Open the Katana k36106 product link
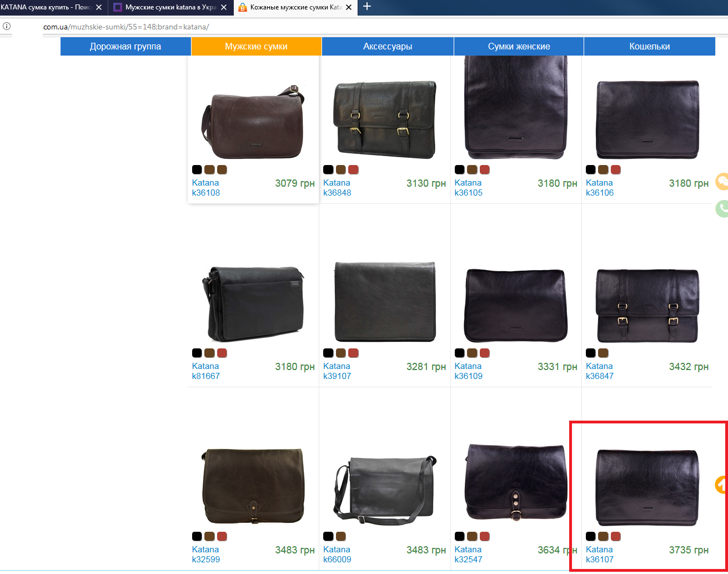The height and width of the screenshot is (574, 728). [x=600, y=188]
